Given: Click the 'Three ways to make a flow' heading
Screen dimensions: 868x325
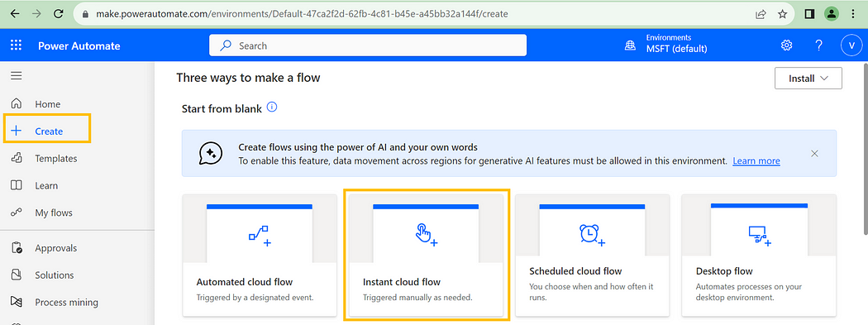Looking at the screenshot, I should tap(248, 78).
